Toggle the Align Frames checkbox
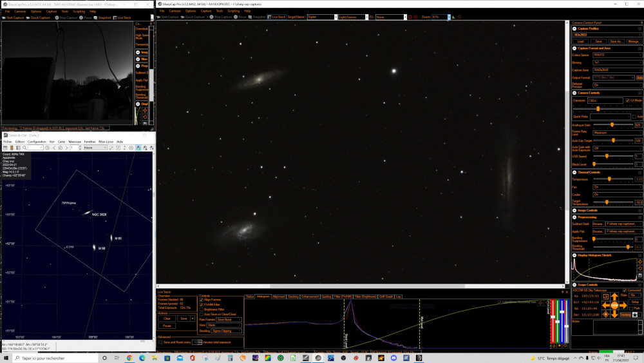Viewport: 644px width, 363px height. [x=201, y=300]
